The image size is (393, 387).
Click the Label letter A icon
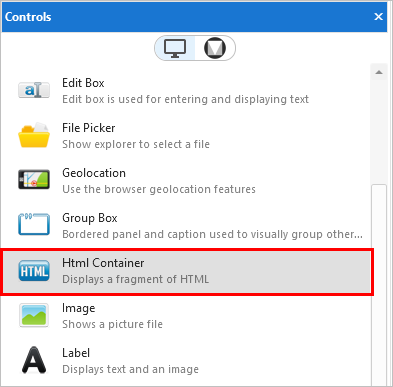[34, 360]
